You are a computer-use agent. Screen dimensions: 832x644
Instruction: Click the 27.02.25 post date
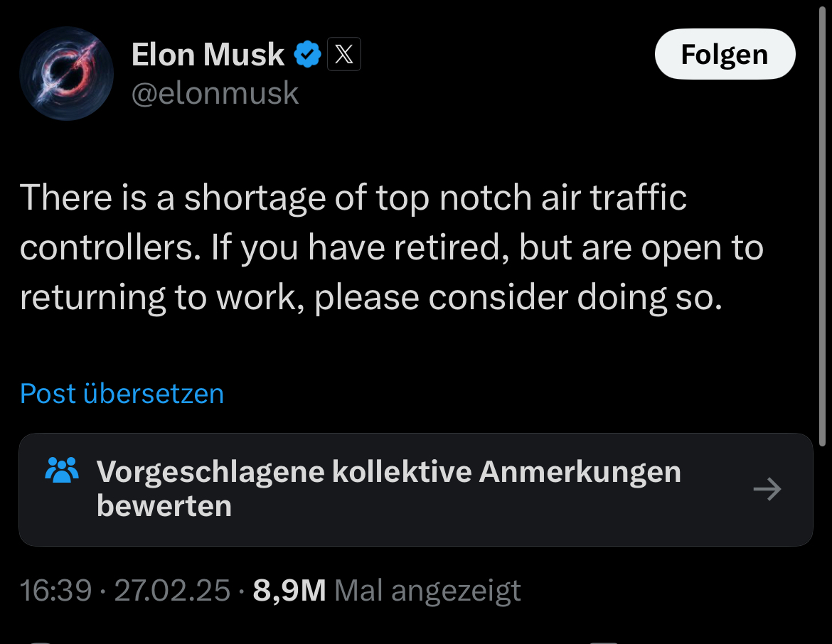172,591
